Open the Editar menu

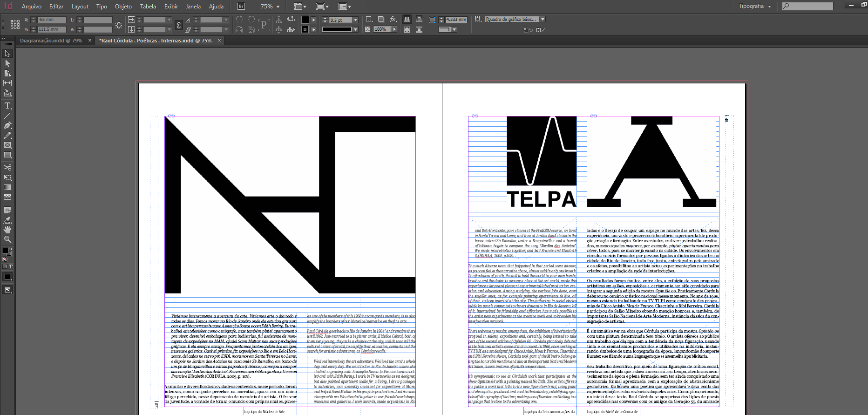click(56, 7)
